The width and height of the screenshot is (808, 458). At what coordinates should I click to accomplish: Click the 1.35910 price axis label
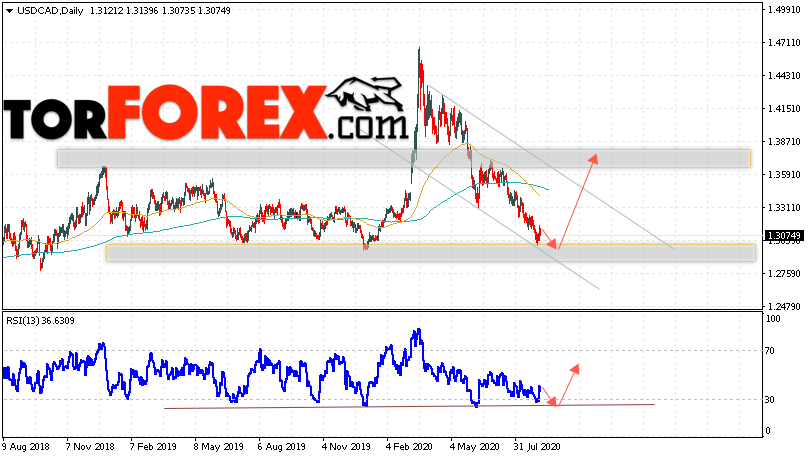783,174
